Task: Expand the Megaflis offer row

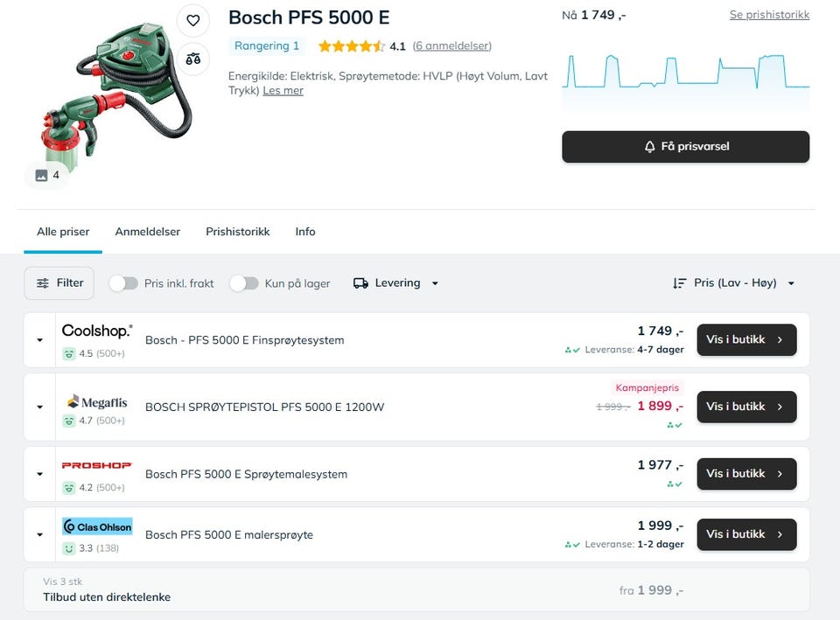Action: (39, 407)
